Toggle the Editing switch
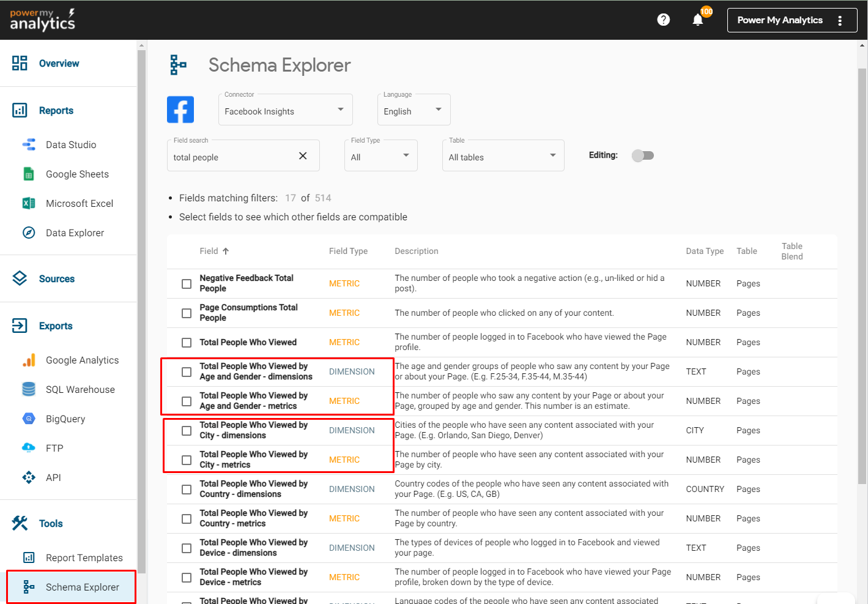The height and width of the screenshot is (604, 868). 643,155
